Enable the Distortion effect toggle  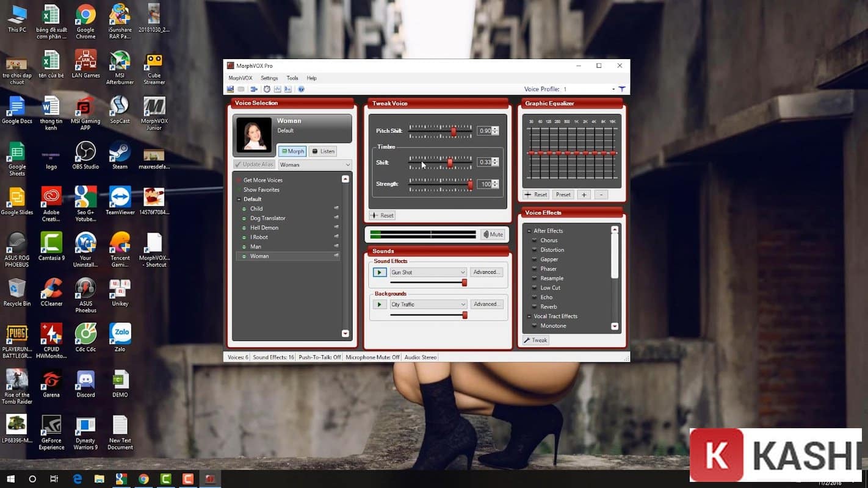coord(534,250)
